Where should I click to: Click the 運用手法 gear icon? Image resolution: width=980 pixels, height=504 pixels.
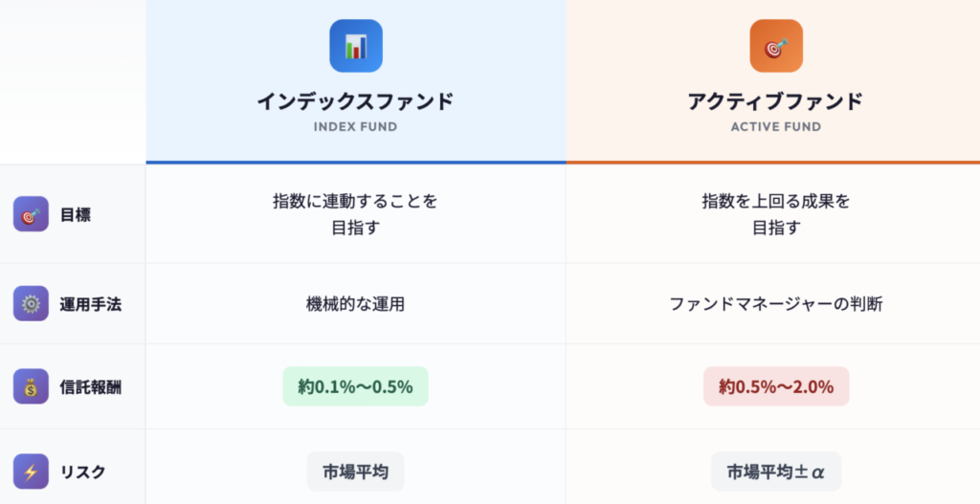31,303
